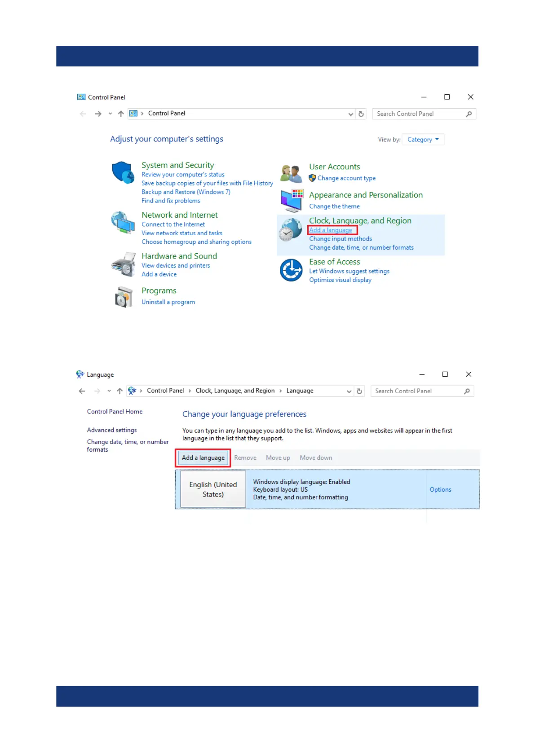Screen dimensions: 535x756
Task: Open Advanced settings link
Action: point(112,430)
